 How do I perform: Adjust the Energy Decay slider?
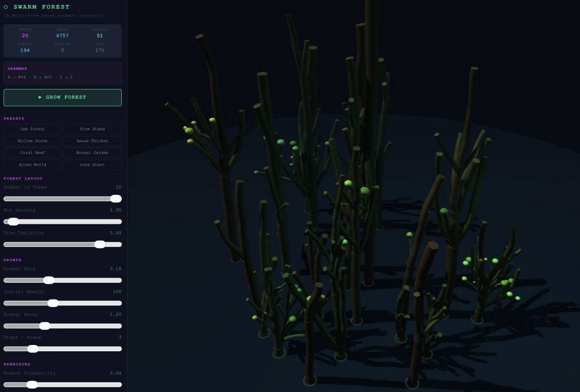point(45,326)
